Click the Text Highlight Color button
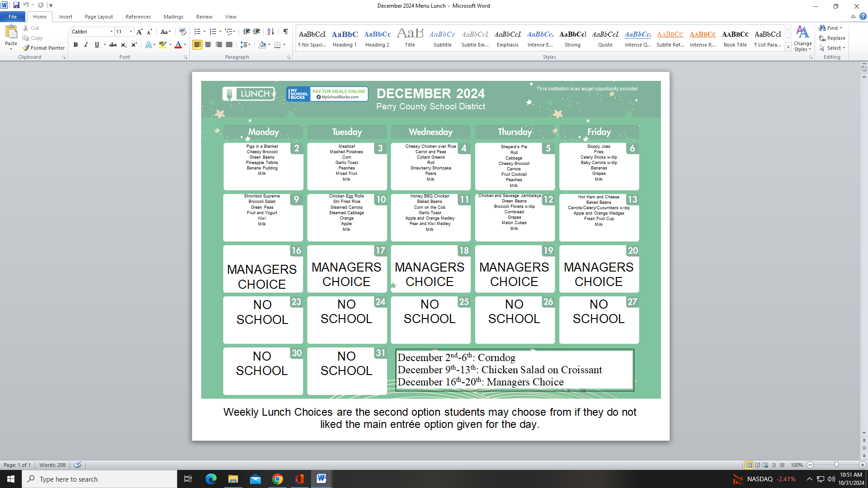The image size is (868, 488). [x=163, y=45]
